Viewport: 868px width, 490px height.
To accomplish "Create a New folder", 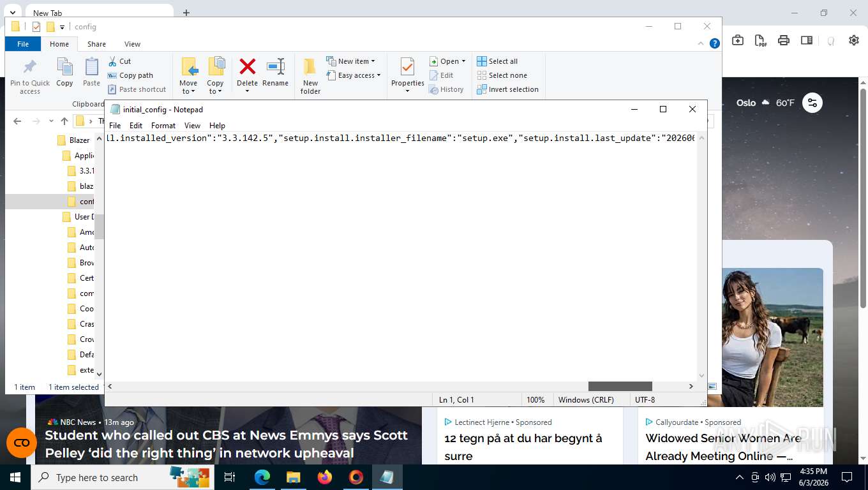I will coord(310,77).
